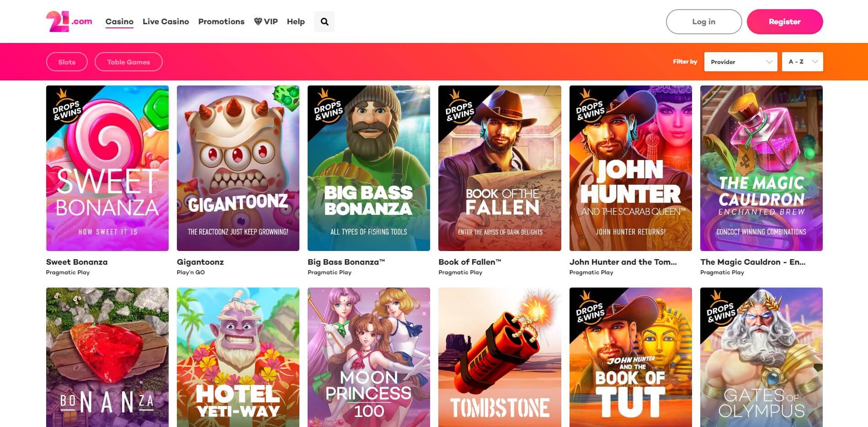Open the Magic Cauldron game thumbnail
Viewport: 868px width, 427px height.
click(x=761, y=168)
